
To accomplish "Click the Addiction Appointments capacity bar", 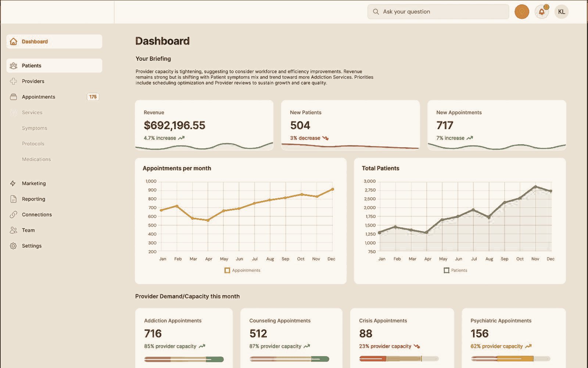I will pyautogui.click(x=184, y=359).
